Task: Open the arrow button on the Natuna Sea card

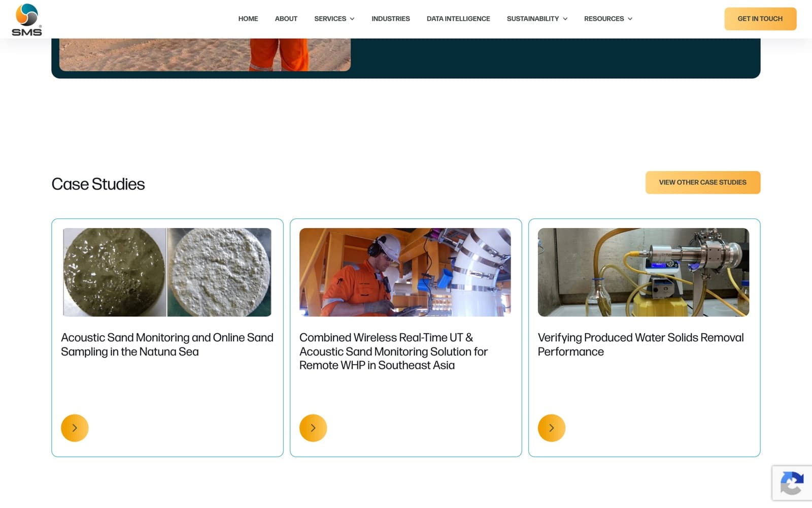Action: pos(75,428)
